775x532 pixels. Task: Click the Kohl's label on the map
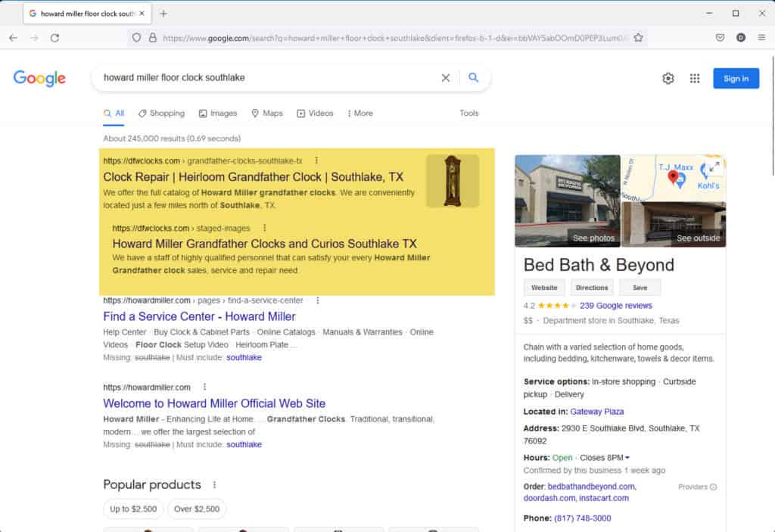coord(708,186)
